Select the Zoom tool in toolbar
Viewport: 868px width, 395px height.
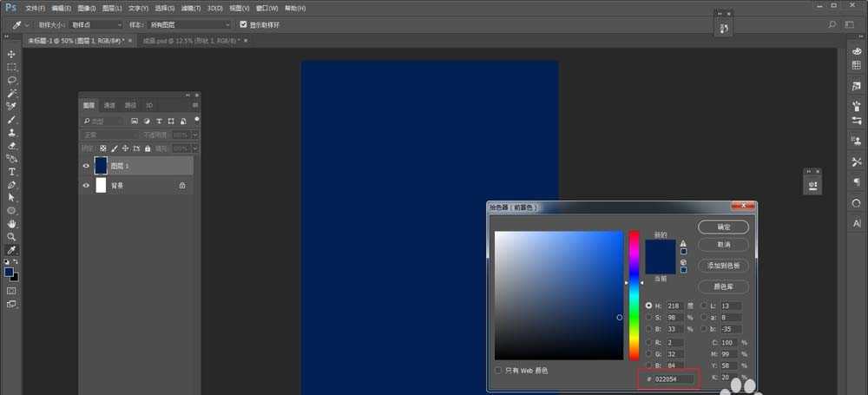(11, 236)
